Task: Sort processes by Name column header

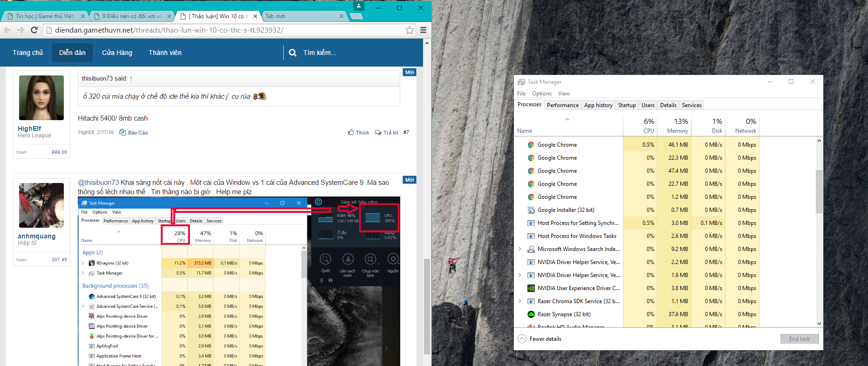Action: click(x=568, y=126)
